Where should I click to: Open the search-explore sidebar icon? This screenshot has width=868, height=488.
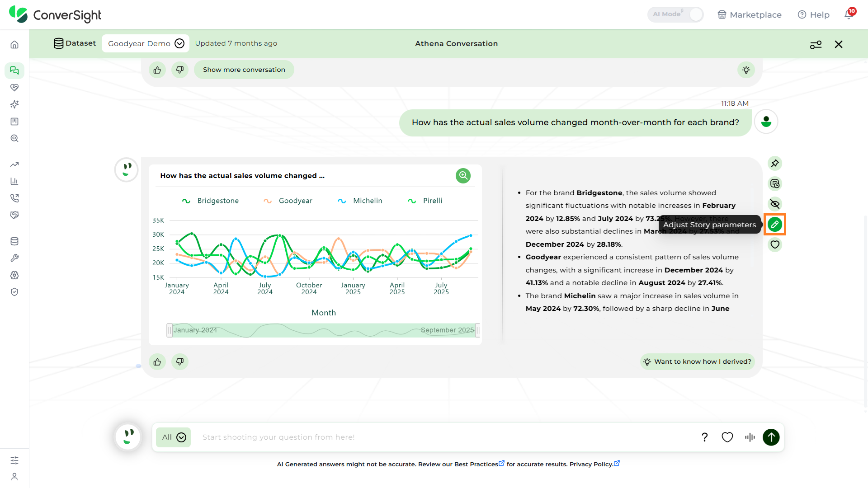click(14, 138)
